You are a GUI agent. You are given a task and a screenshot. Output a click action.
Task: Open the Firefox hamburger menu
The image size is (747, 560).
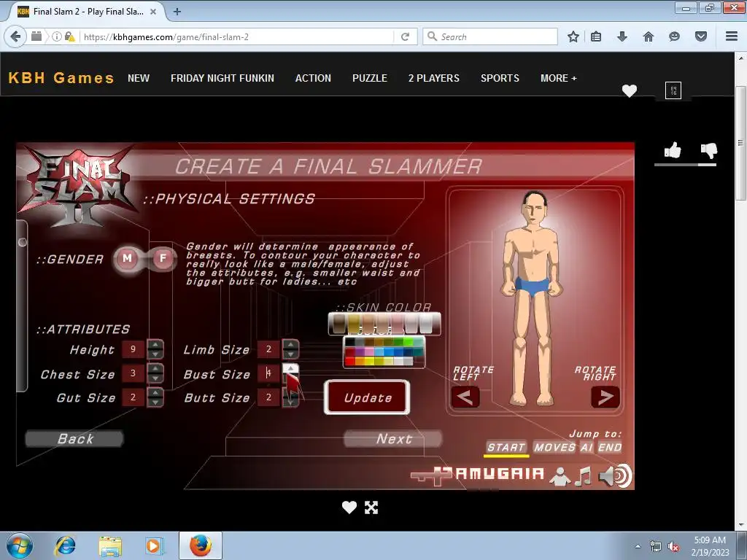[732, 36]
